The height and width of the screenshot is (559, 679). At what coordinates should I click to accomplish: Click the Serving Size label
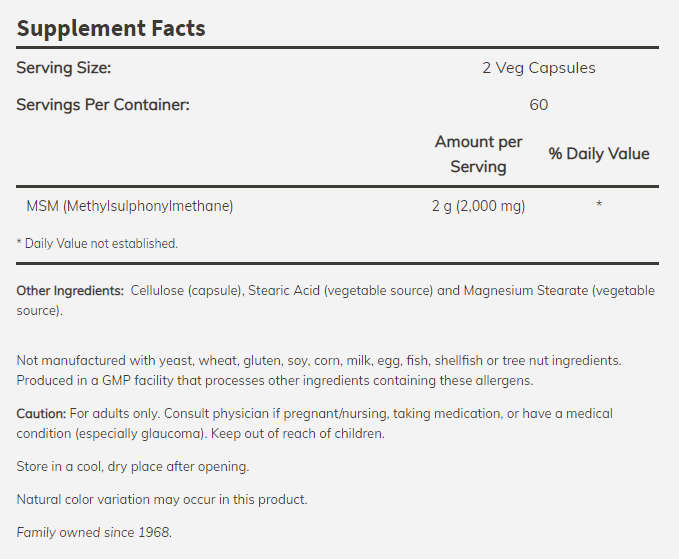(64, 68)
